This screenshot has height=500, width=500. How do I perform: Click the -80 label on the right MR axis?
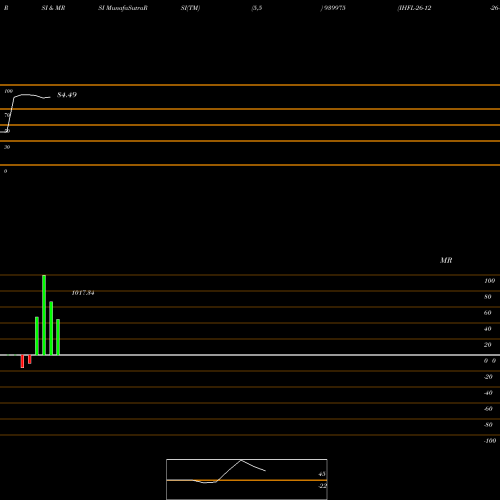[x=488, y=425]
